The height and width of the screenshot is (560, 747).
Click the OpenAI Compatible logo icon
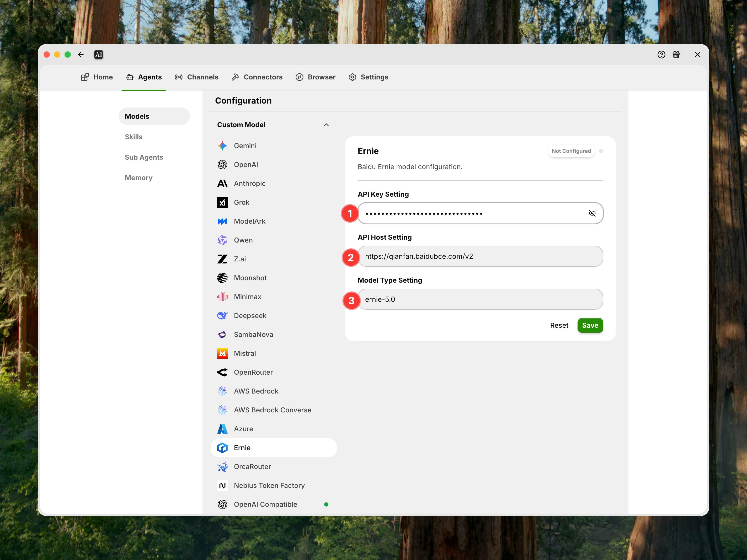point(222,505)
